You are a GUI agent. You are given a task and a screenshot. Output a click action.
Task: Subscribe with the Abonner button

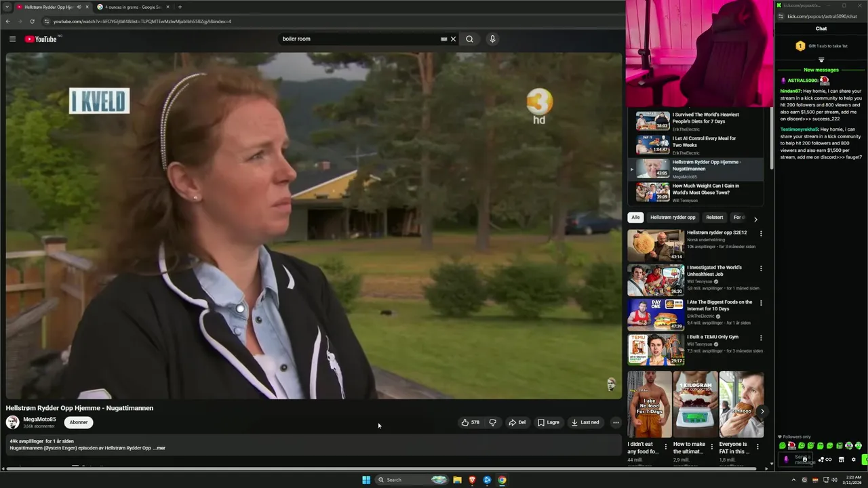point(79,422)
